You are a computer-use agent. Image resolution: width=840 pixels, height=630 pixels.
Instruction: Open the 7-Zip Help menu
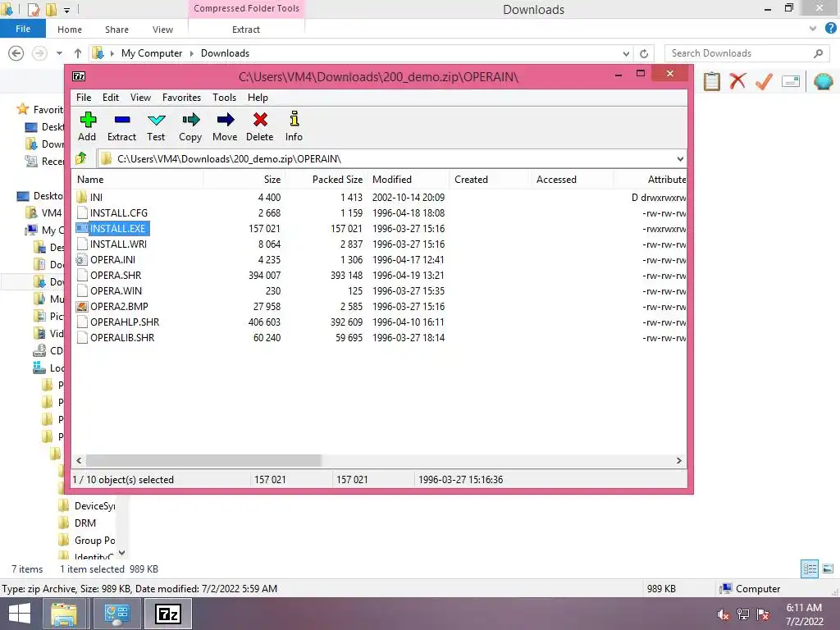coord(258,98)
